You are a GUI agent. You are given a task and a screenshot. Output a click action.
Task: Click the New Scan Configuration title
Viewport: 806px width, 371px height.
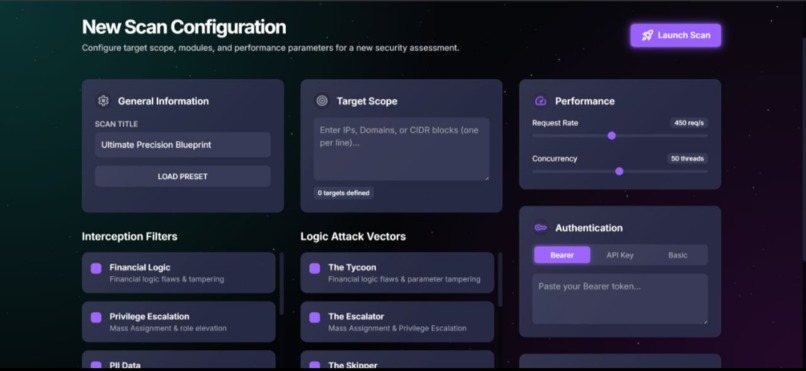(x=184, y=27)
